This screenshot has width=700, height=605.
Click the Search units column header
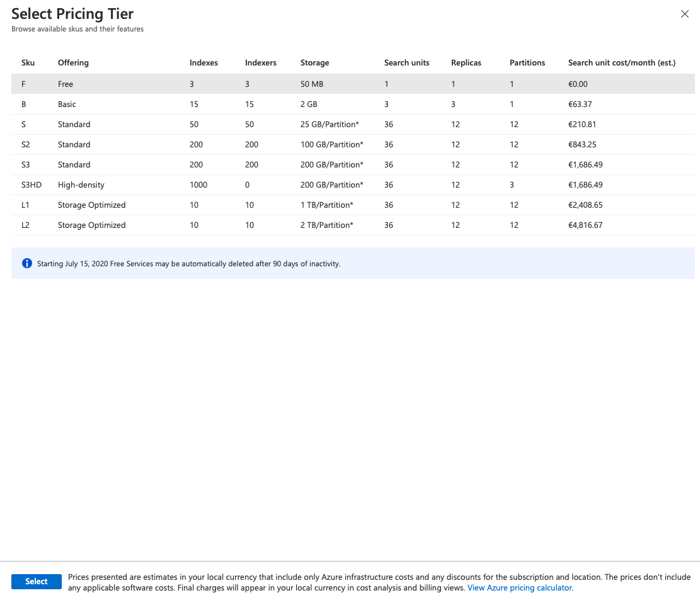pos(406,63)
